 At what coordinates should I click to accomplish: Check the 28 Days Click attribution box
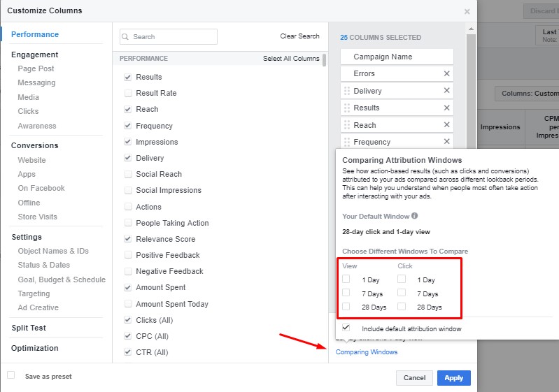(x=402, y=306)
